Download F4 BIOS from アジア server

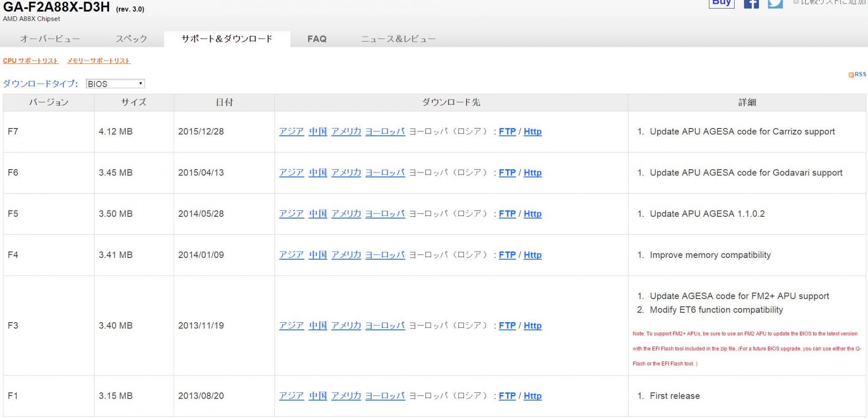click(x=292, y=255)
